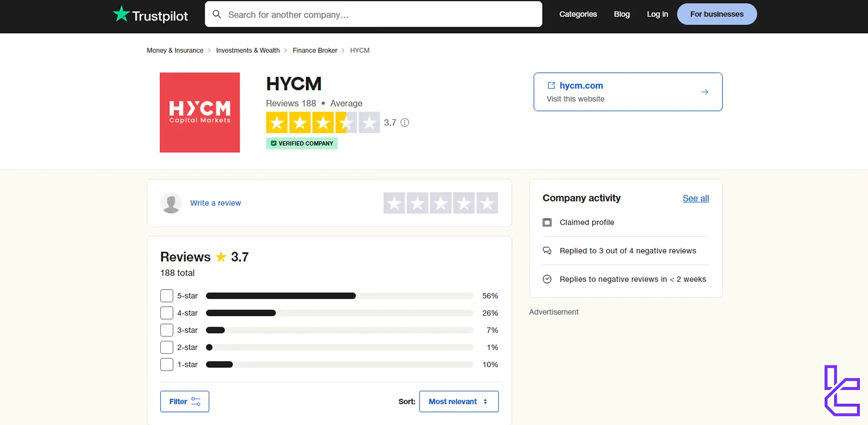Click the Filter button
The width and height of the screenshot is (868, 425).
184,402
